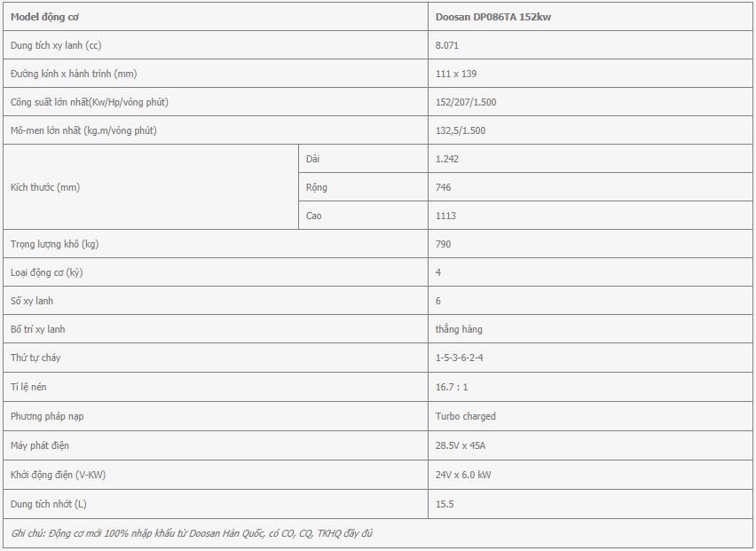Select the bore x stroke value 111 x 139
756x551 pixels.
pyautogui.click(x=456, y=74)
